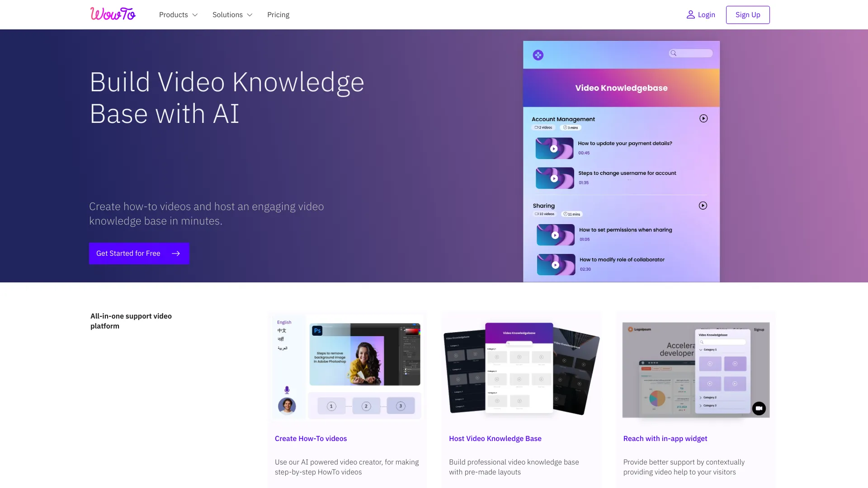Open the Reach with in-app widget link
The width and height of the screenshot is (868, 488).
tap(665, 439)
